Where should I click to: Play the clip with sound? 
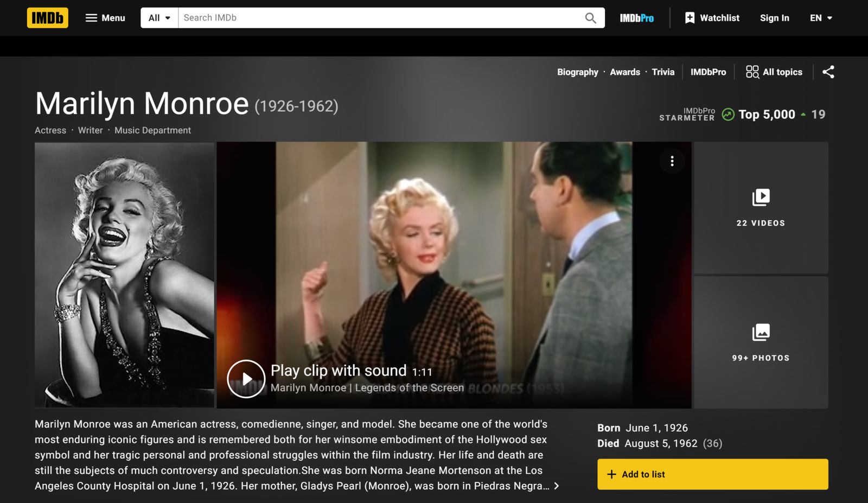(246, 379)
